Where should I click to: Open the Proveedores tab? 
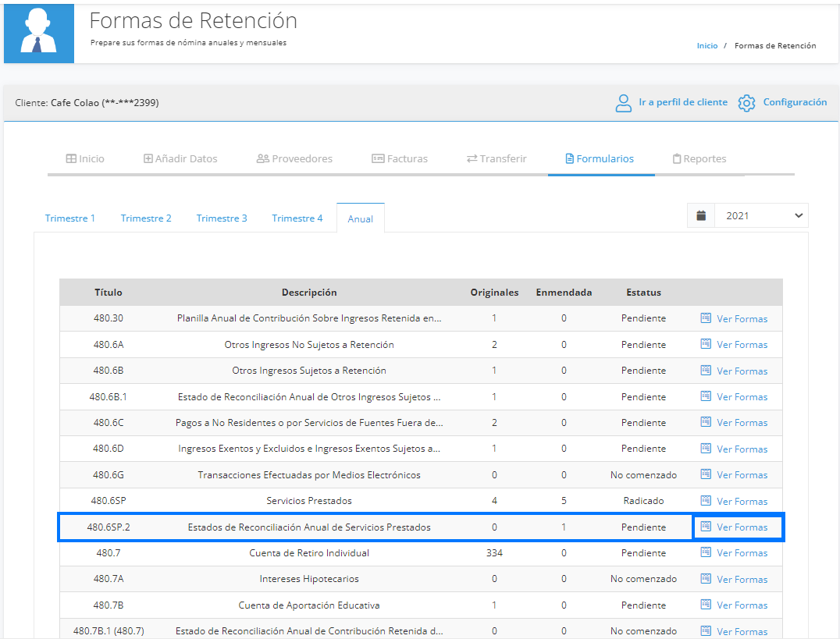coord(294,158)
